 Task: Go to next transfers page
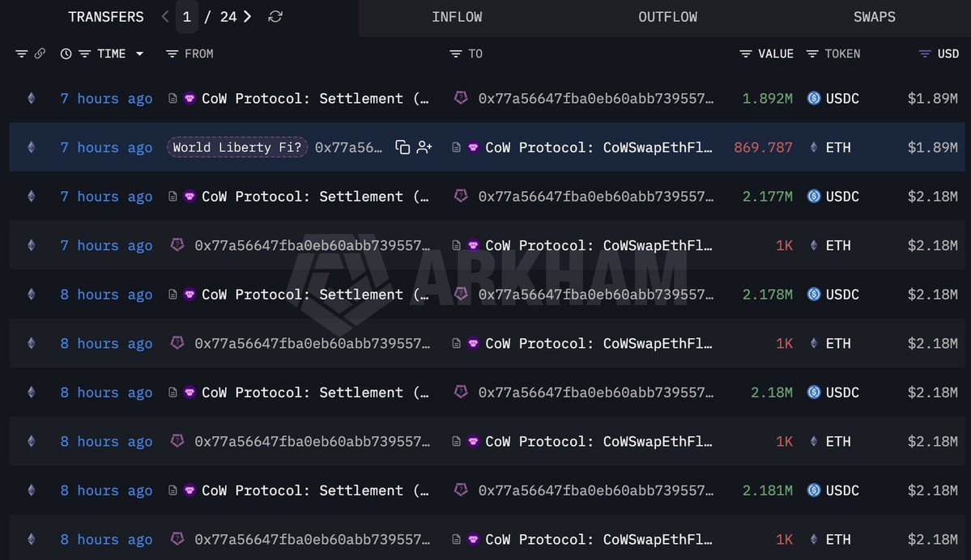247,17
